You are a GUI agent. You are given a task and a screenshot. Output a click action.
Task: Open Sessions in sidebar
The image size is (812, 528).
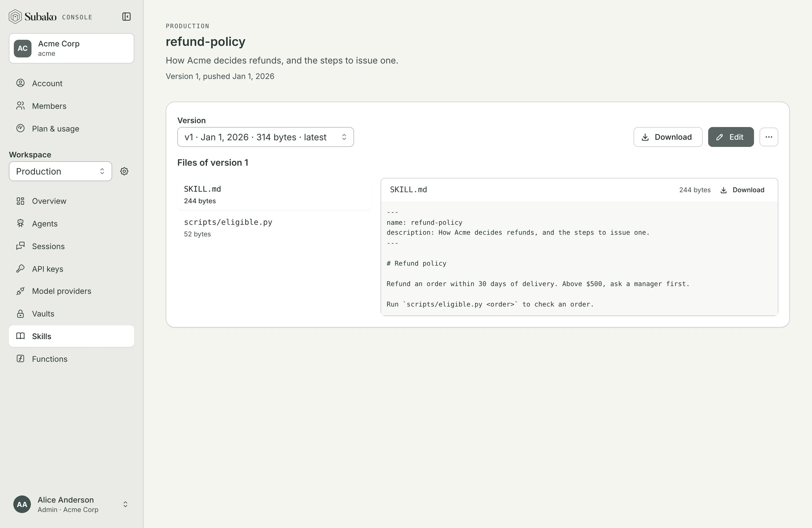point(71,246)
